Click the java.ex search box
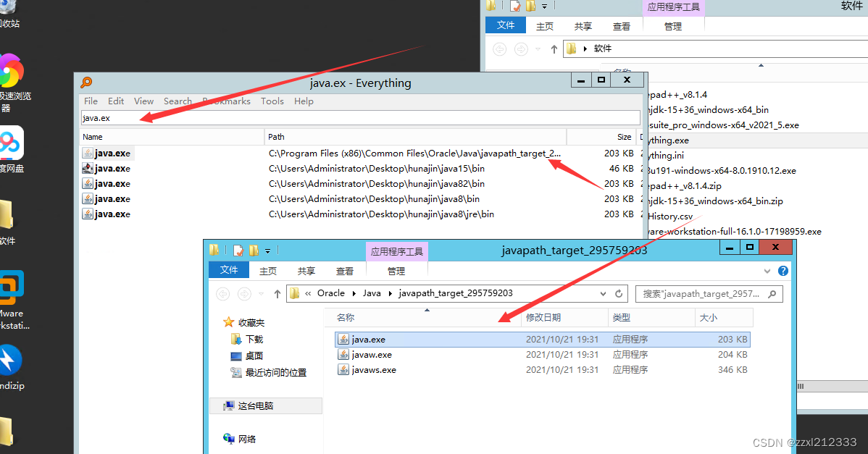Image resolution: width=868 pixels, height=454 pixels. [x=360, y=118]
